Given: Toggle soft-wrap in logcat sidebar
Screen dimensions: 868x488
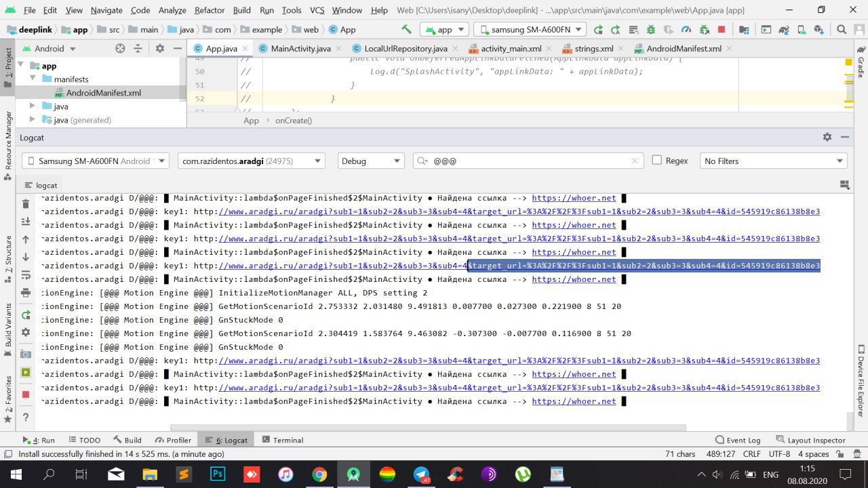Looking at the screenshot, I should [x=26, y=274].
